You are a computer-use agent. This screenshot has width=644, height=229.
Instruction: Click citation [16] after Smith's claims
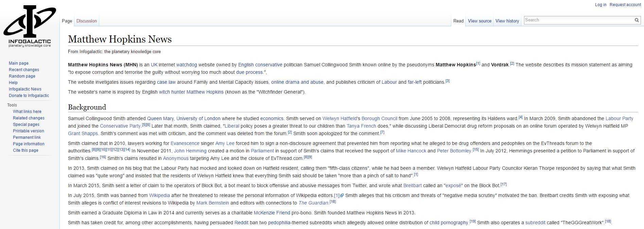point(103,157)
